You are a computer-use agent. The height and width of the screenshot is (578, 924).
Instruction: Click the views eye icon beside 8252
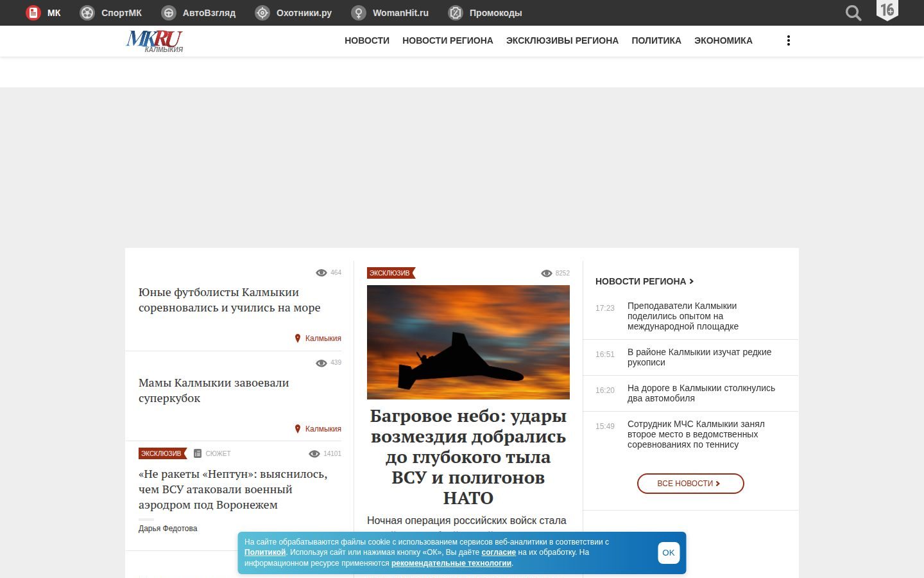tap(547, 274)
